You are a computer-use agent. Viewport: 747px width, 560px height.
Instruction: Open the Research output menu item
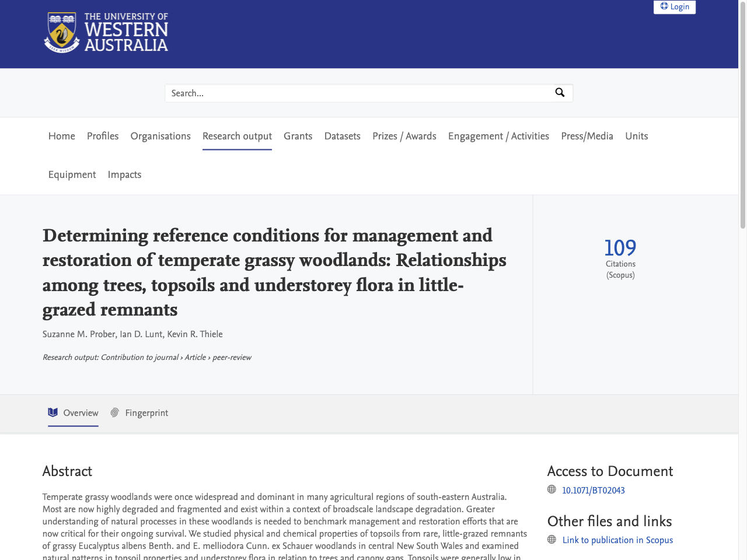(x=237, y=136)
